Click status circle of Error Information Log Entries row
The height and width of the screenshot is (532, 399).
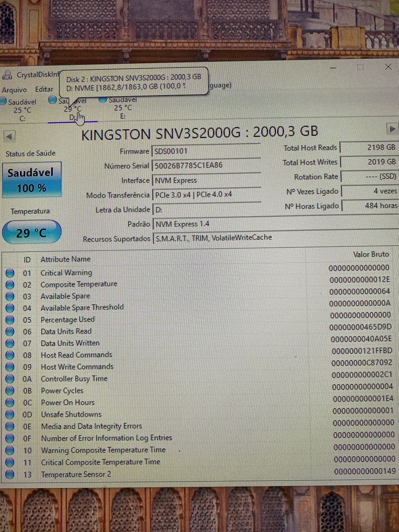coord(10,438)
